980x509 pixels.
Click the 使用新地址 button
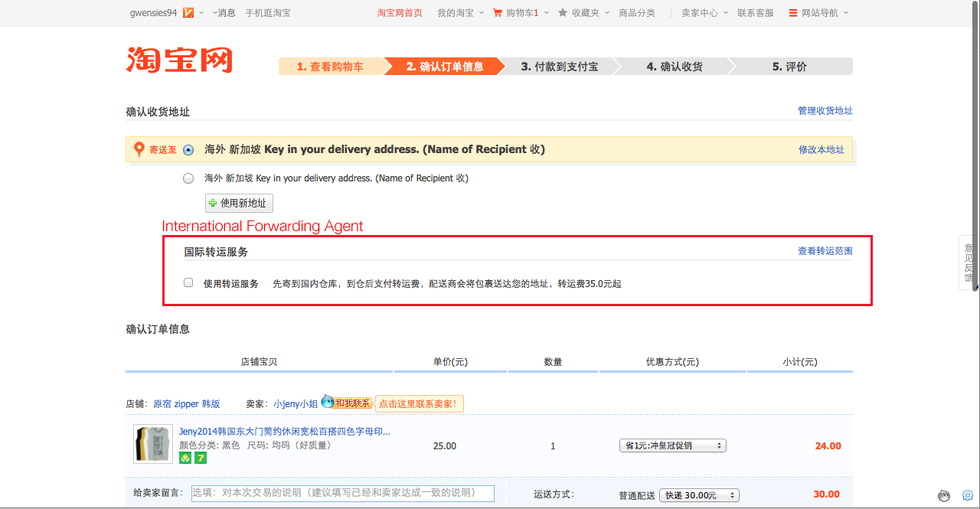[x=239, y=203]
